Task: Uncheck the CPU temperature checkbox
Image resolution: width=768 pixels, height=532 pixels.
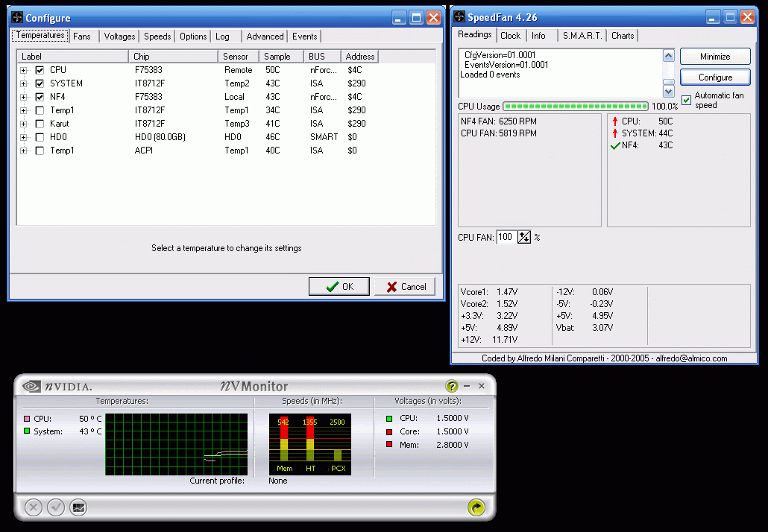Action: pos(40,70)
